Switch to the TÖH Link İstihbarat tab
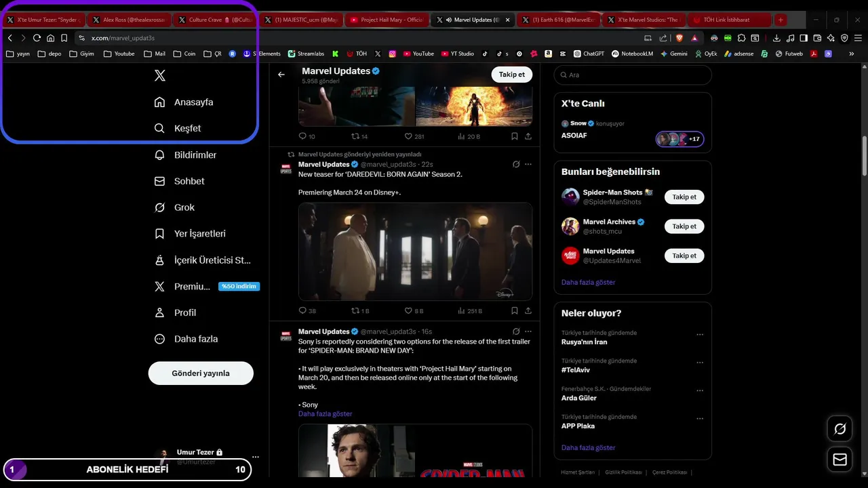This screenshot has height=488, width=868. click(729, 20)
